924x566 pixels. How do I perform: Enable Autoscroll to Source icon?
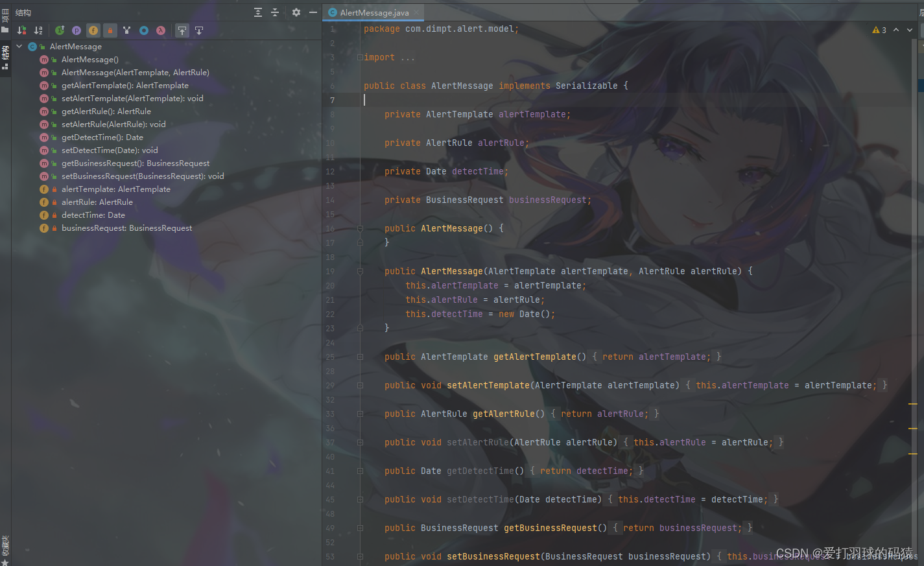[182, 30]
